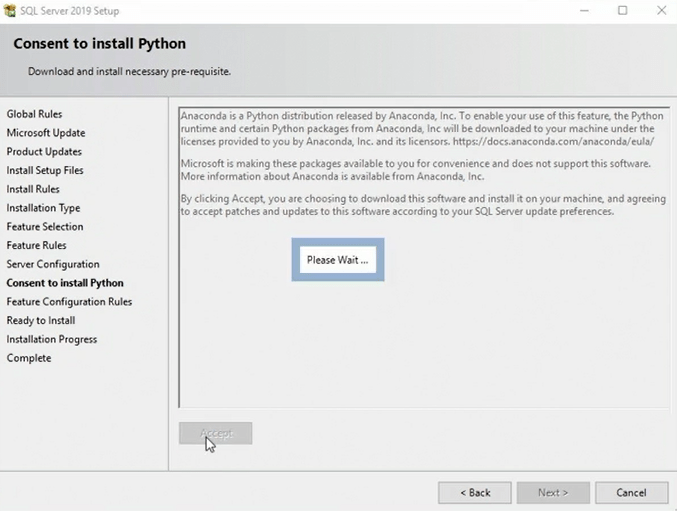
Task: Click the SQL Server Setup title bar icon
Action: point(10,10)
